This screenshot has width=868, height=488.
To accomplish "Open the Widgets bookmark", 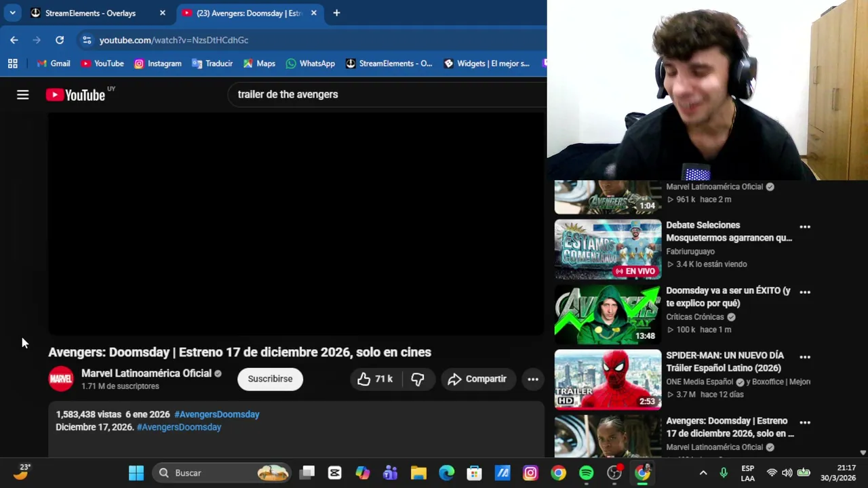I will [x=486, y=63].
